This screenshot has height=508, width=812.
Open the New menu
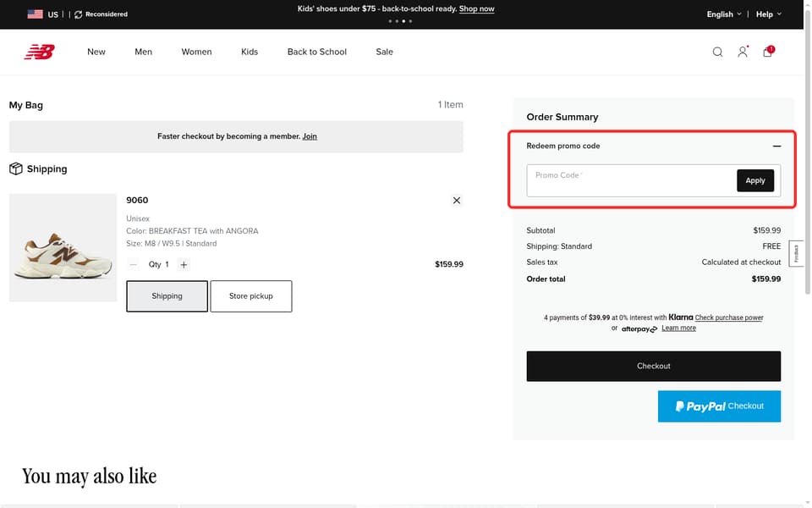[x=96, y=52]
